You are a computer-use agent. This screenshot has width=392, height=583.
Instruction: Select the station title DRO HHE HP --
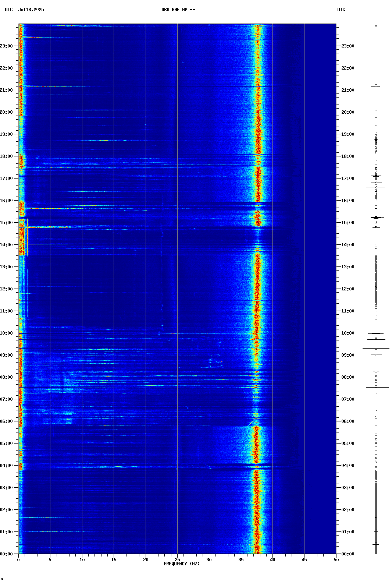coord(178,10)
